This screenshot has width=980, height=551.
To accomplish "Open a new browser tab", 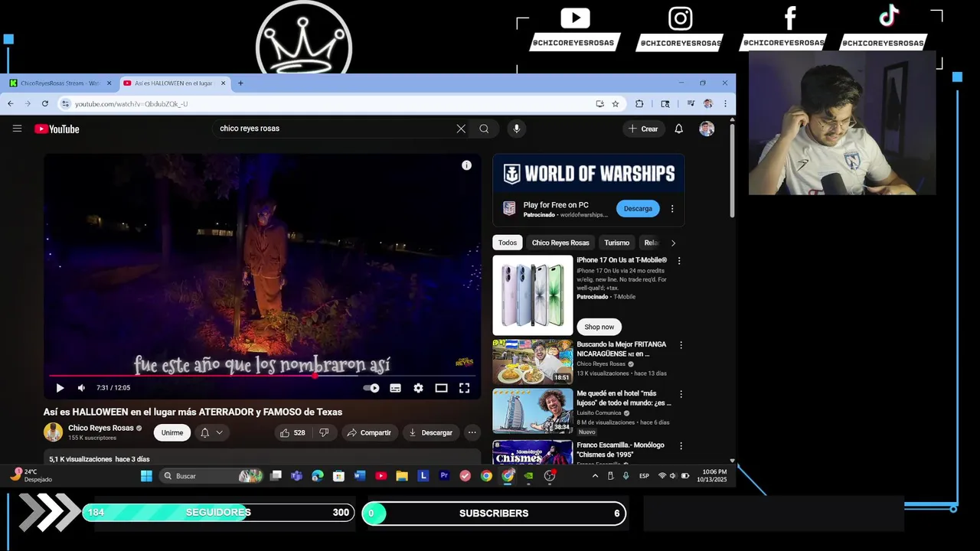I will 240,83.
